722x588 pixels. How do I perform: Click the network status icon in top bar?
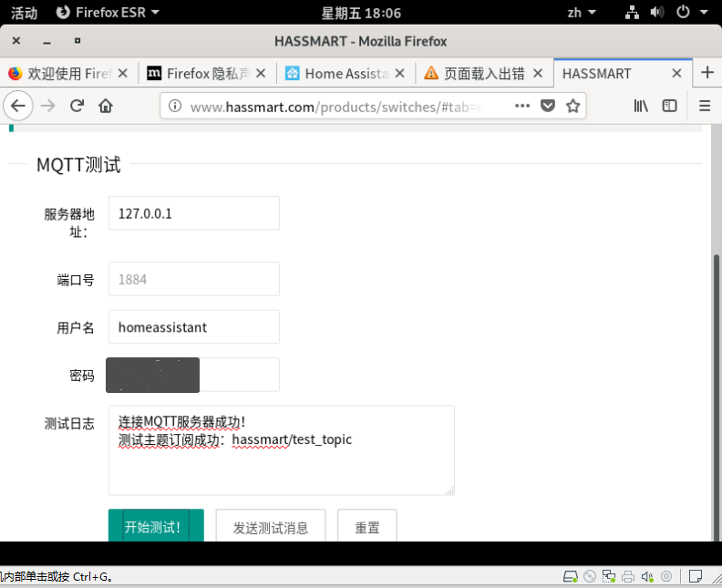632,13
